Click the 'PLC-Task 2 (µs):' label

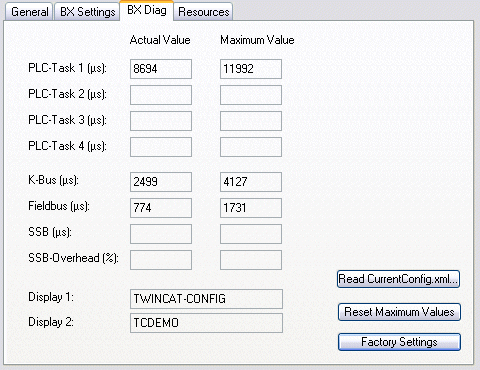click(x=67, y=94)
